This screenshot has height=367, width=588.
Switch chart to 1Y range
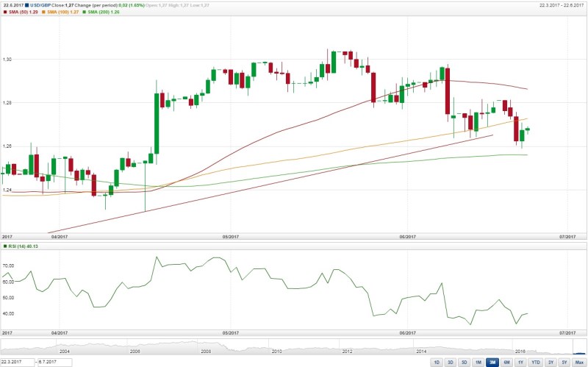520,363
